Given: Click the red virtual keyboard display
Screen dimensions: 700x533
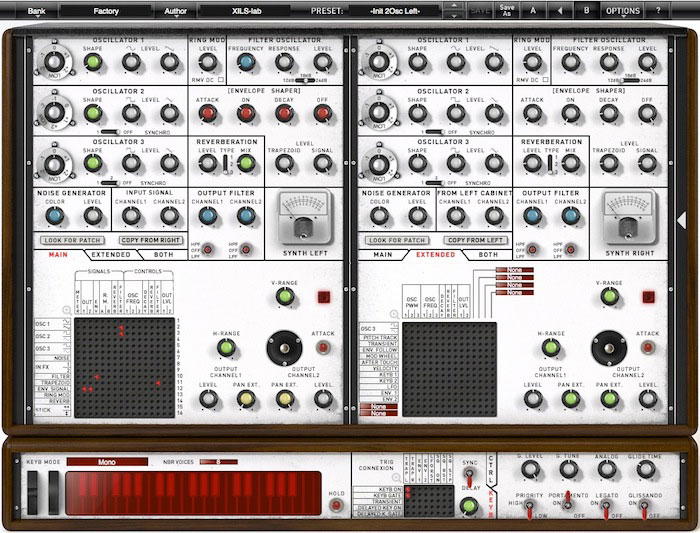Looking at the screenshot, I should (x=193, y=493).
